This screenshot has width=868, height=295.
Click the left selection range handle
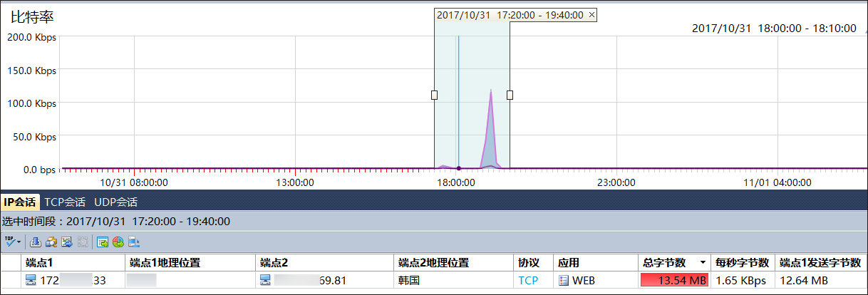pyautogui.click(x=434, y=95)
